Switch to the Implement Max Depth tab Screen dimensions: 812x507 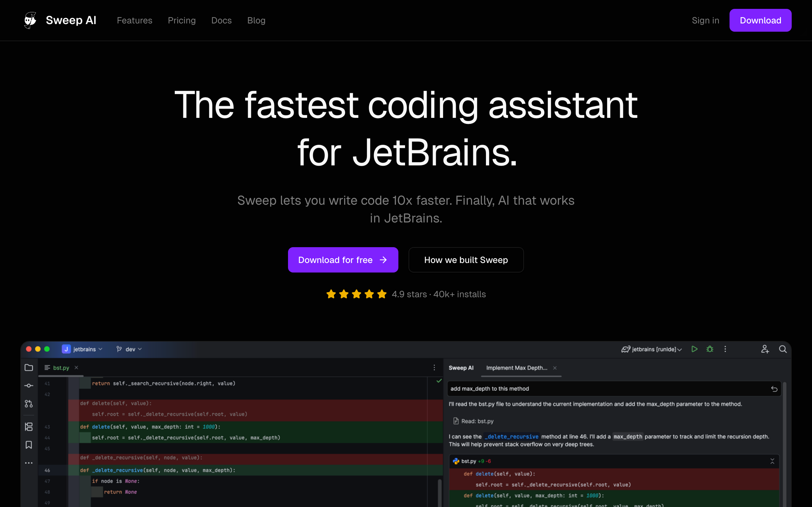pyautogui.click(x=516, y=368)
